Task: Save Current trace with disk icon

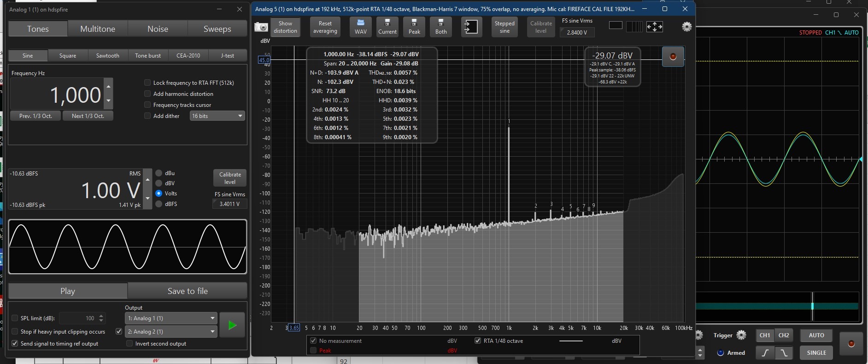Action: click(x=387, y=27)
